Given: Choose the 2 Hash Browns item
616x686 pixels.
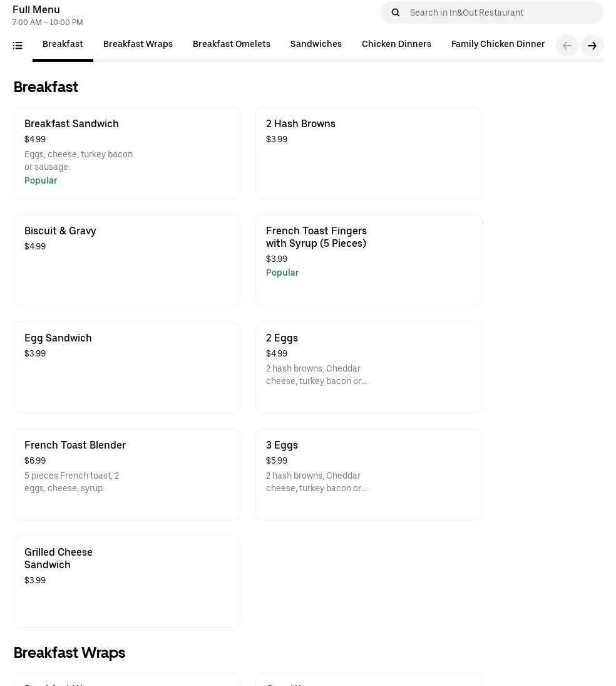Looking at the screenshot, I should coord(369,153).
